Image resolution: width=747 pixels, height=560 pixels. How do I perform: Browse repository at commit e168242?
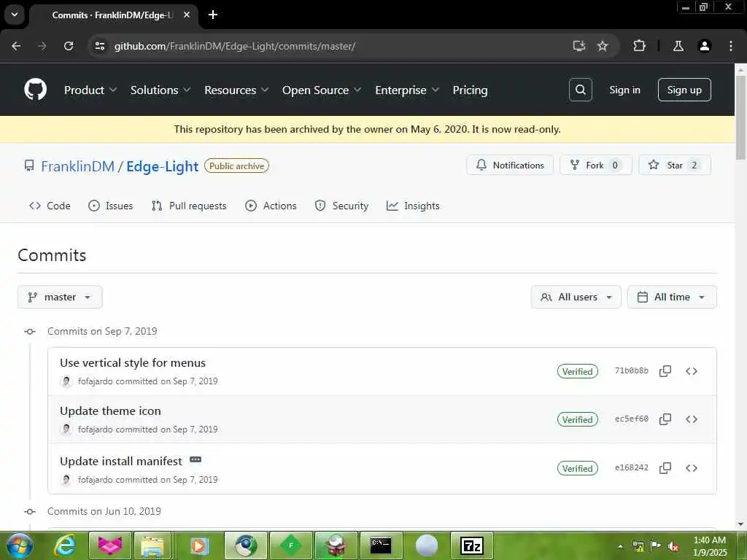click(x=692, y=467)
